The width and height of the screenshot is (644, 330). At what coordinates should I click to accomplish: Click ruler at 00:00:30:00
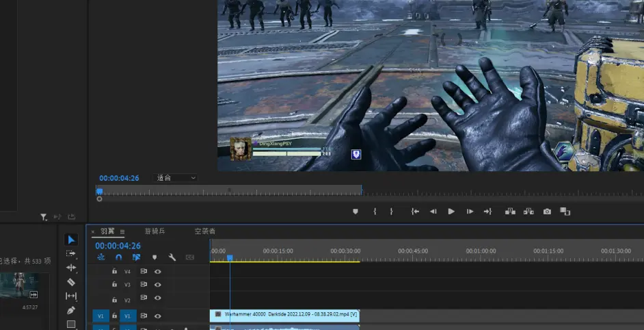(x=345, y=251)
